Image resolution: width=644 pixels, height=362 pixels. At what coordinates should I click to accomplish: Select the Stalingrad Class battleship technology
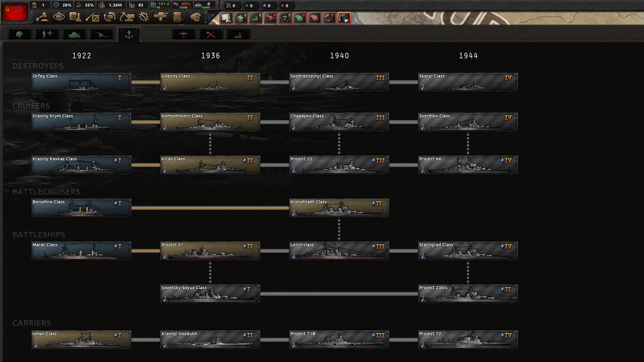pos(468,251)
